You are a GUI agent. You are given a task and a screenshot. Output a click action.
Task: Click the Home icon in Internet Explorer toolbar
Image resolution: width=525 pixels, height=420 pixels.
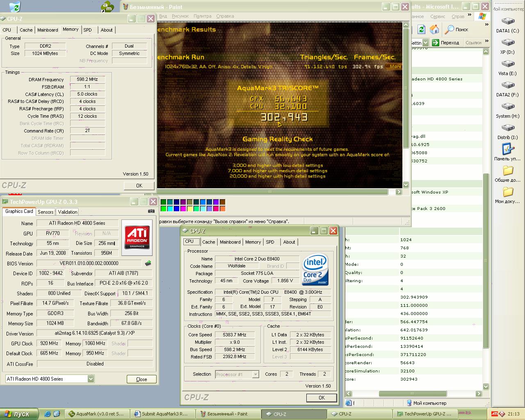pyautogui.click(x=434, y=30)
